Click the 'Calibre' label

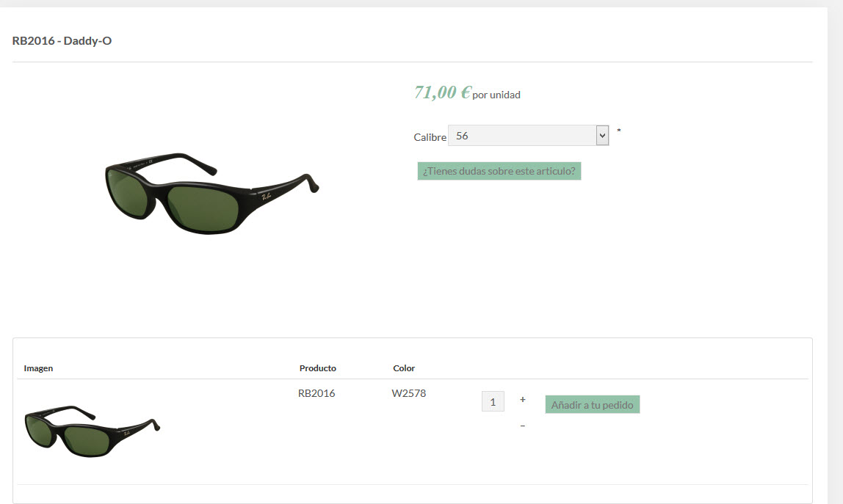[430, 137]
